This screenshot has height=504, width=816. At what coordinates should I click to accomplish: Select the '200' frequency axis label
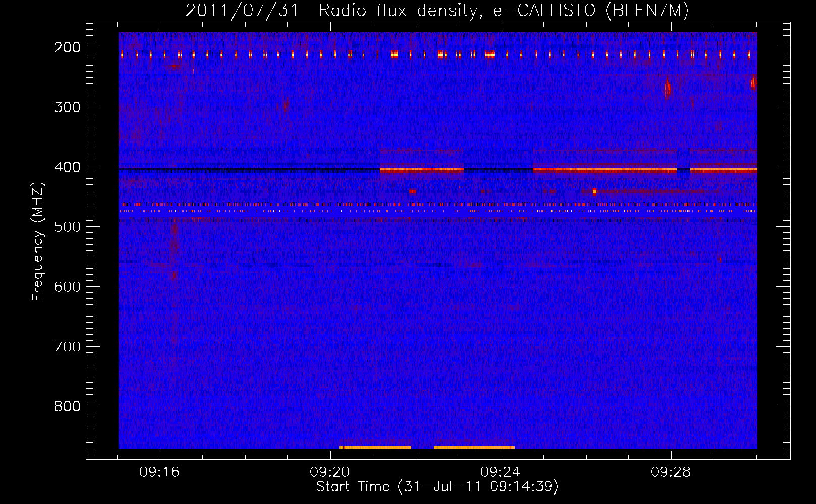point(68,47)
